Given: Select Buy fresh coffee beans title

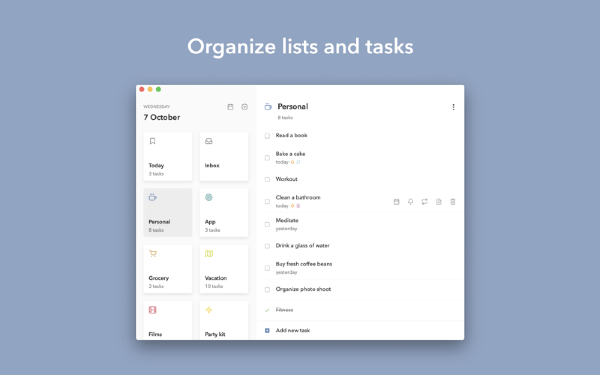Looking at the screenshot, I should pos(304,264).
